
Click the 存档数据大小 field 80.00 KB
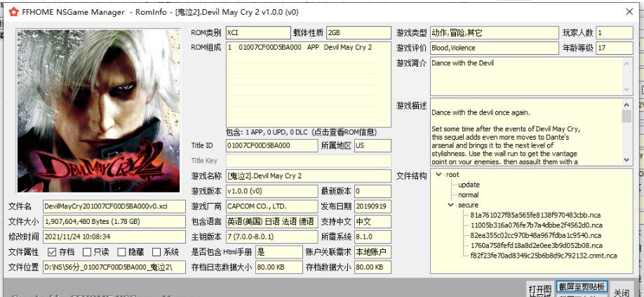pos(373,267)
